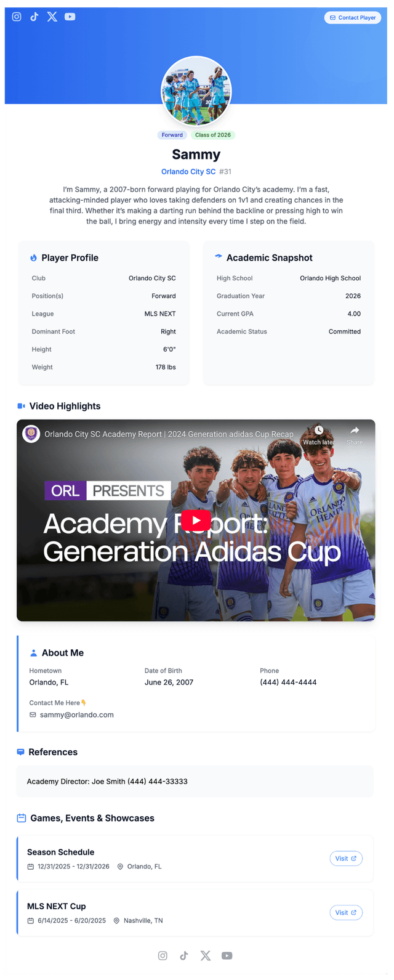Open the Instagram icon in the header

pos(17,17)
